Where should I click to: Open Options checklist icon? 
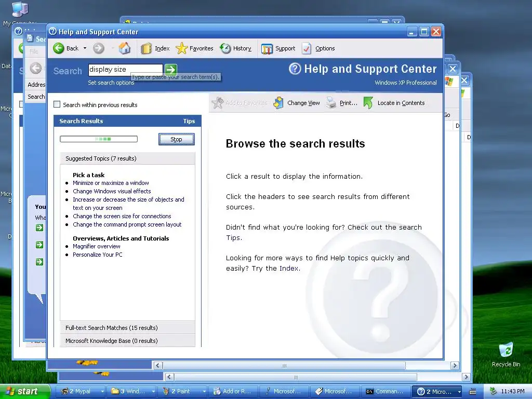coord(307,48)
